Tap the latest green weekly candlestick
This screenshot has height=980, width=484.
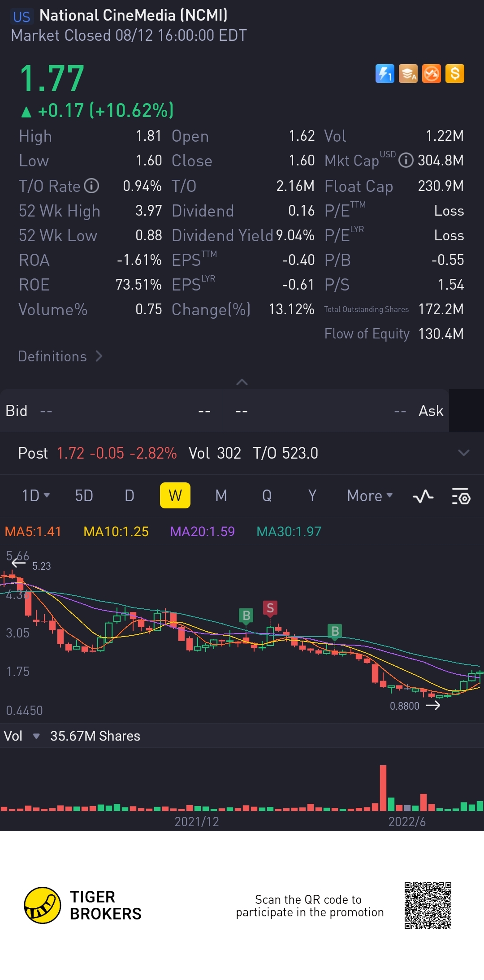pyautogui.click(x=480, y=676)
